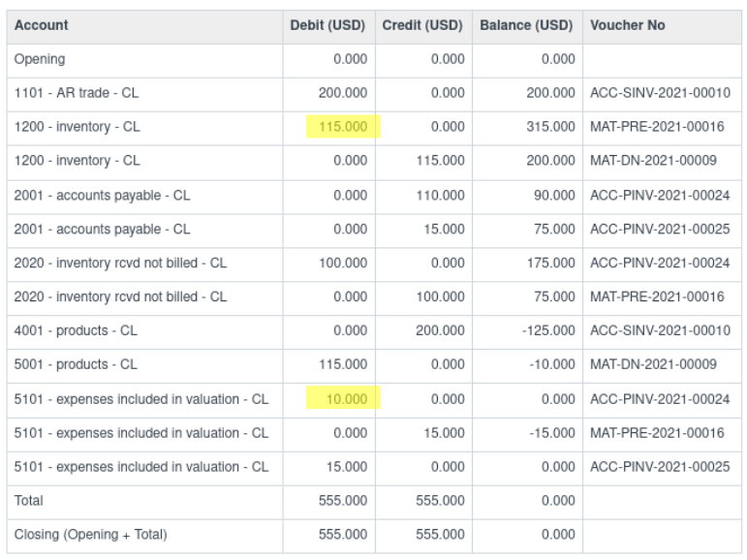Viewport: 747px width, 560px height.
Task: Open voucher MAT-DN-2021-00009 in 5001 products row
Action: tap(653, 364)
